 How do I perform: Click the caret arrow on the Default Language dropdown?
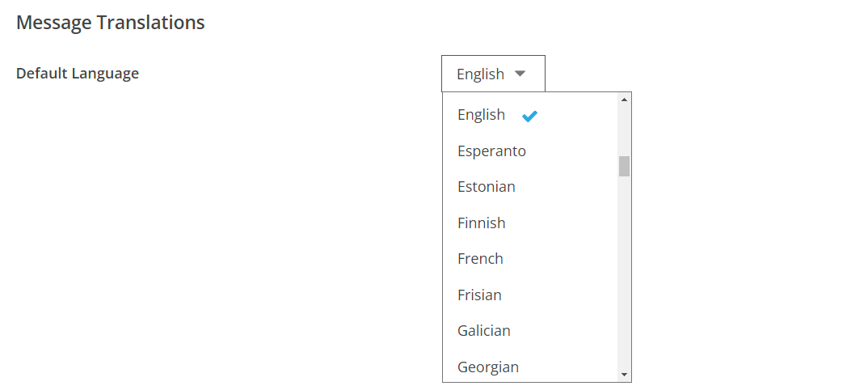pos(519,73)
